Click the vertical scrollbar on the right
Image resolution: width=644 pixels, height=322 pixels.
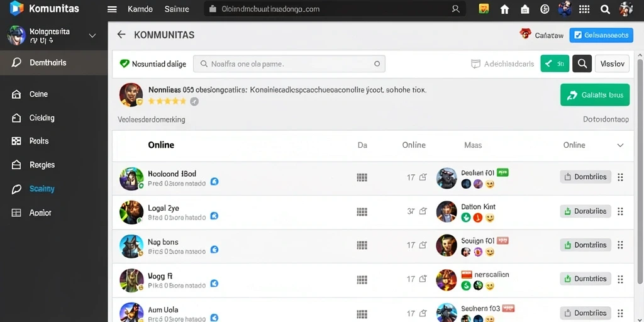[x=640, y=170]
